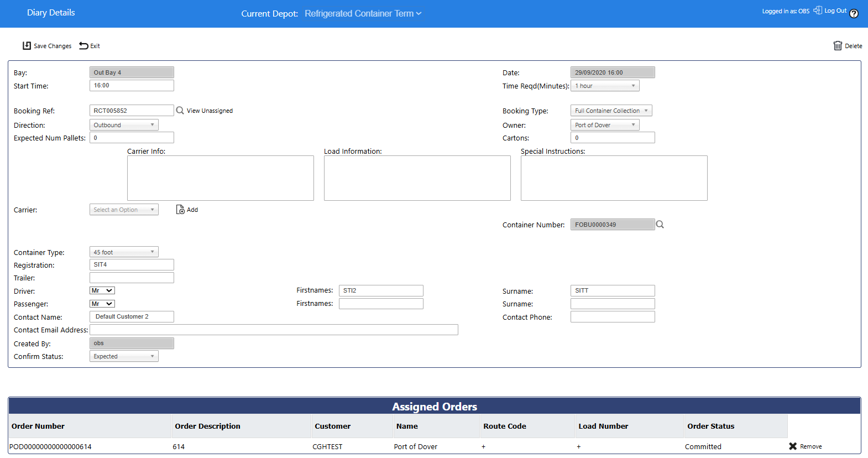Click the Passenger Firstnames empty field
This screenshot has width=868, height=458.
pyautogui.click(x=381, y=304)
